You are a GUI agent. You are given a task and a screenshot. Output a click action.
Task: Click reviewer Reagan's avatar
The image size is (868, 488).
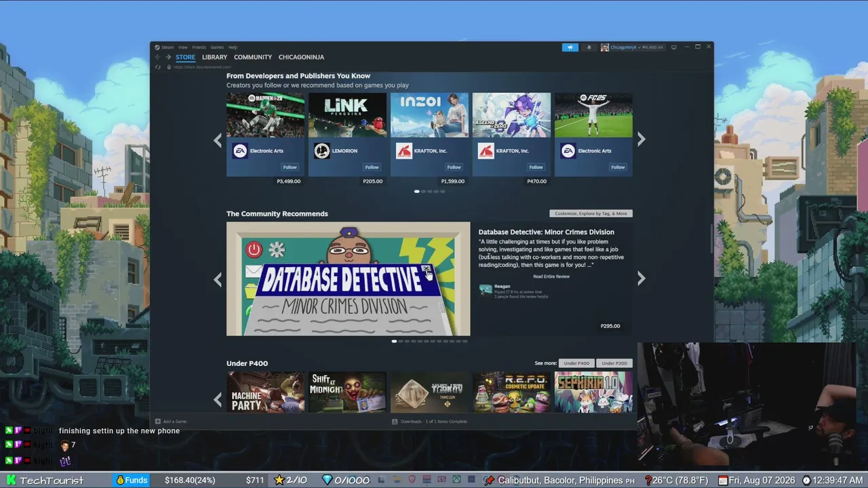click(x=486, y=289)
